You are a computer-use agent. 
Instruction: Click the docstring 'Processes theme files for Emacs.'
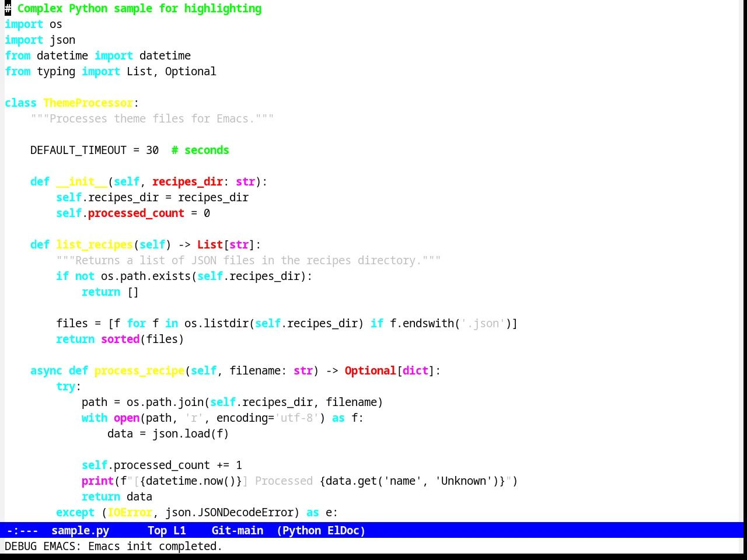coord(152,118)
